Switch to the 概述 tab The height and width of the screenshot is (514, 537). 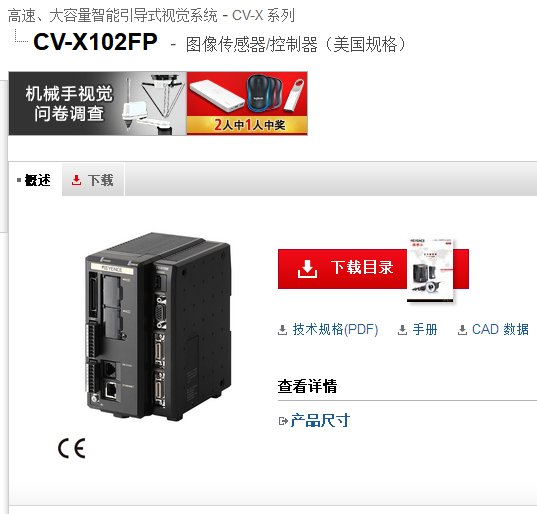(x=35, y=180)
